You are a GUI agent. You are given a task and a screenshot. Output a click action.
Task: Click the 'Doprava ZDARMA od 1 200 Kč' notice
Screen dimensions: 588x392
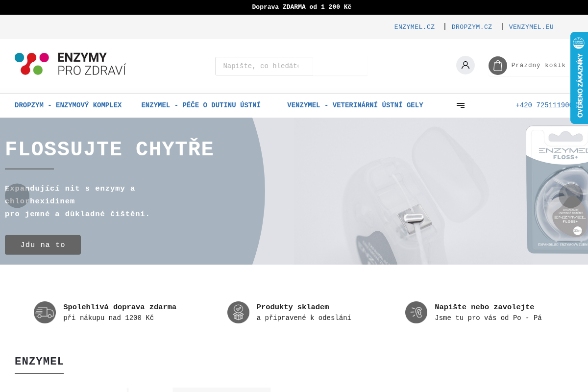[301, 7]
